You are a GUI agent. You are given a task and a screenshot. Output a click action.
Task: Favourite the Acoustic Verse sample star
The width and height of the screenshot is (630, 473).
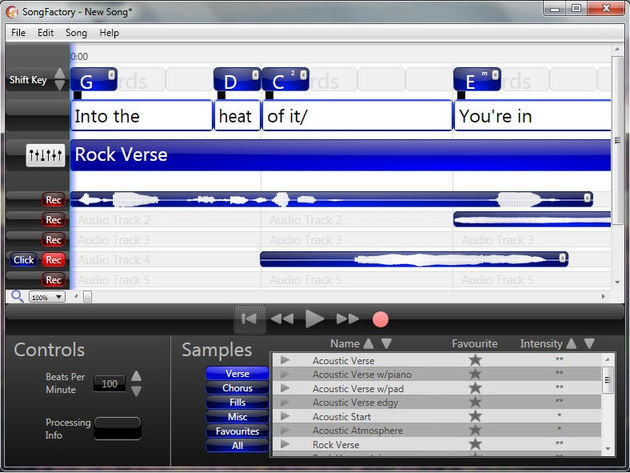475,360
